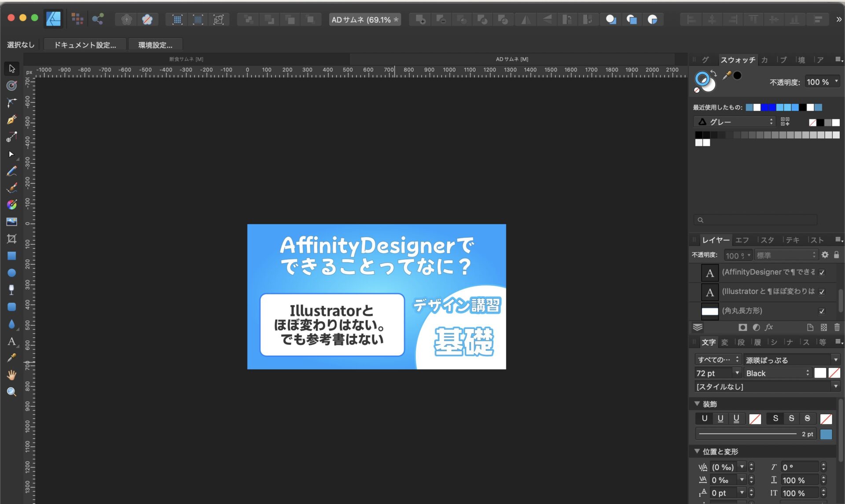Open the グレー palette dropdown
Screen dimensions: 845x504
tap(734, 122)
